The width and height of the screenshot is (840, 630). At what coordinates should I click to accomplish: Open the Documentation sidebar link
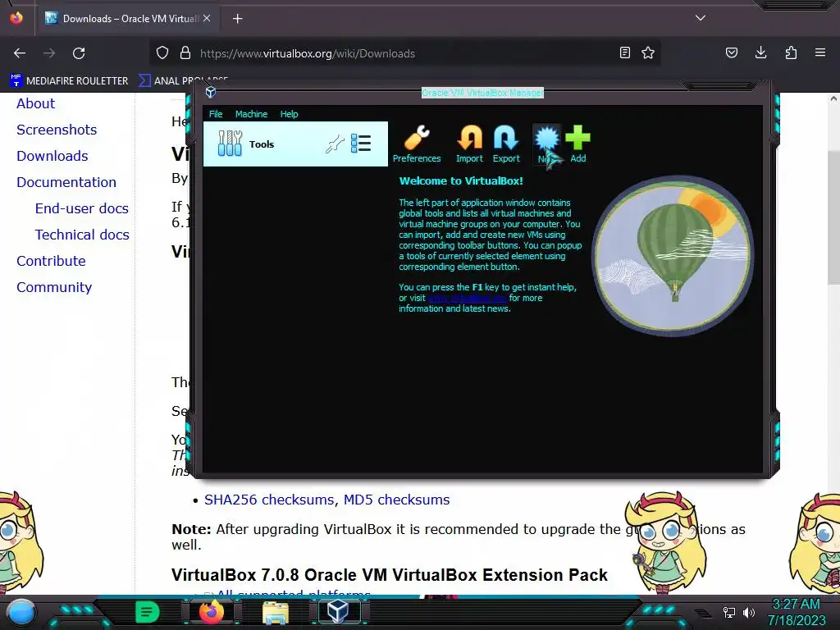point(66,182)
